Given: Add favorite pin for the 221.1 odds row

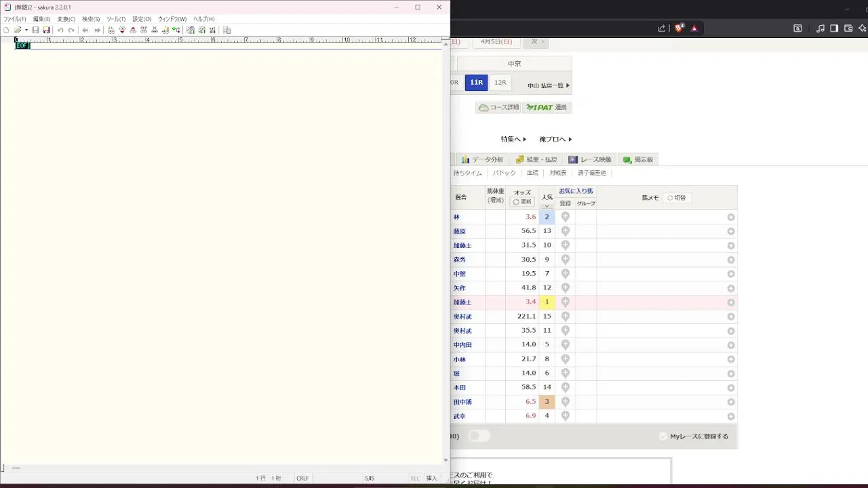Looking at the screenshot, I should click(x=565, y=317).
